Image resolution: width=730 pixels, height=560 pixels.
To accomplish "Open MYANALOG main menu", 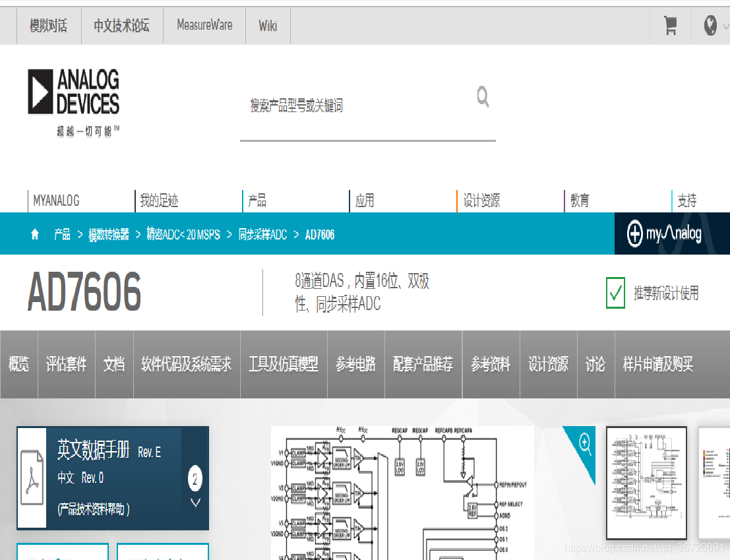I will tap(56, 201).
